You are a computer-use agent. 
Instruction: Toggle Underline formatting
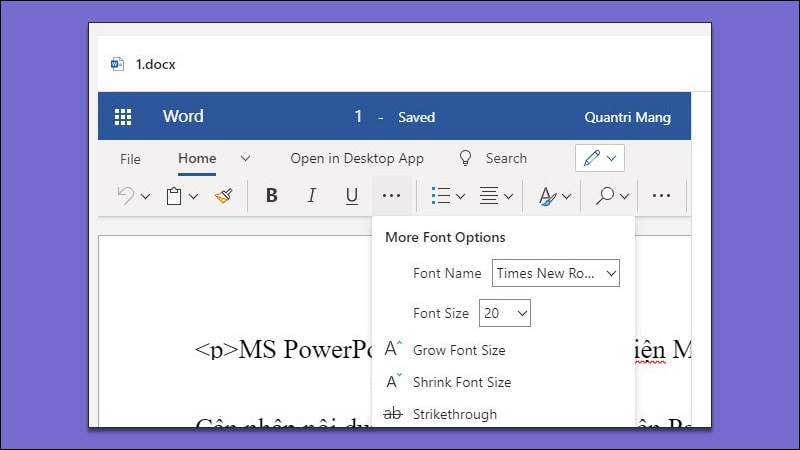[x=352, y=196]
